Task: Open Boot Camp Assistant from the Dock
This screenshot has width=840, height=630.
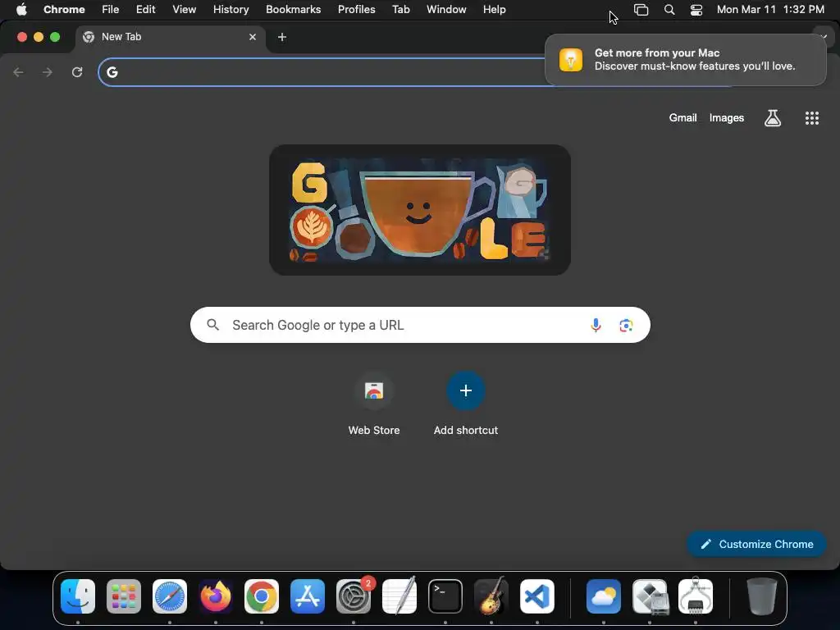Action: 650,596
